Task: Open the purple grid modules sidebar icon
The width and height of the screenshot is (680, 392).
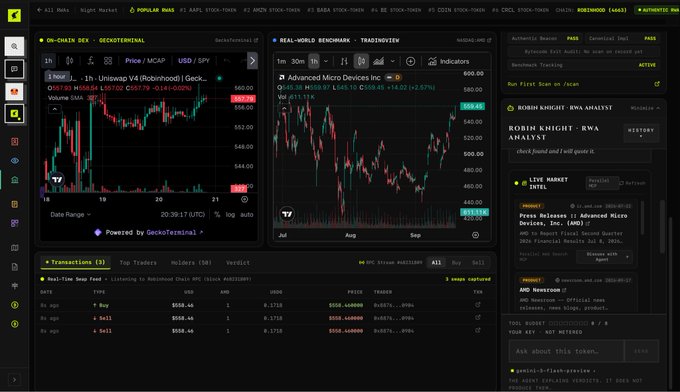Action: coord(15,223)
